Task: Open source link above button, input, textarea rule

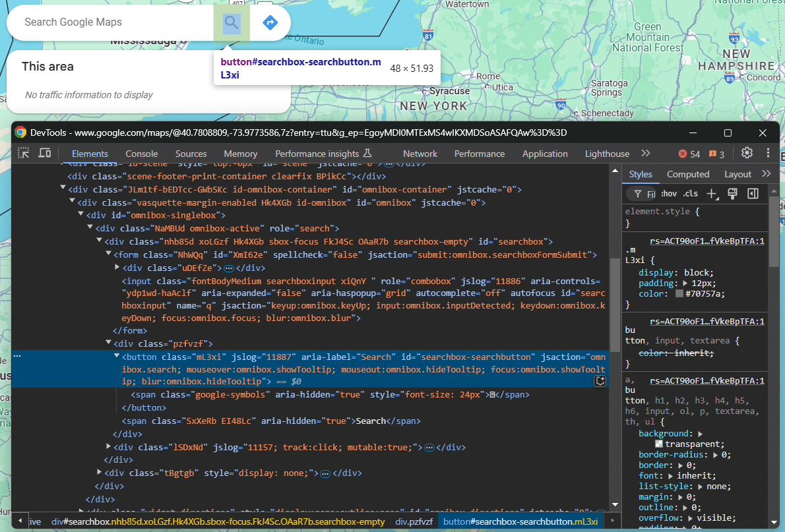Action: tap(707, 321)
